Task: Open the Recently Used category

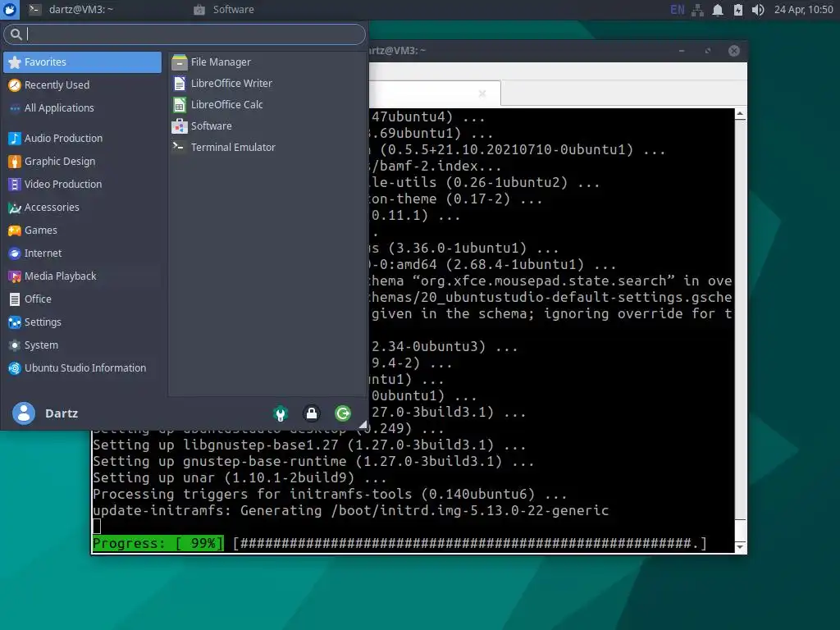Action: point(83,85)
